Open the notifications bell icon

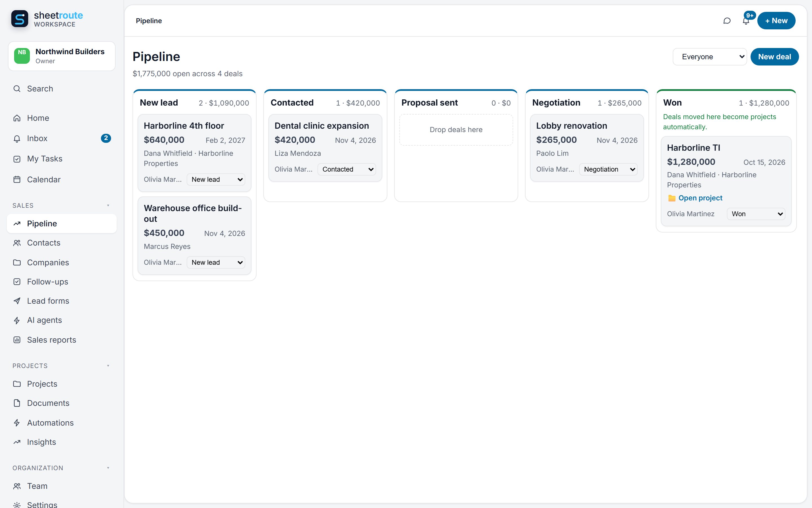[x=745, y=21]
